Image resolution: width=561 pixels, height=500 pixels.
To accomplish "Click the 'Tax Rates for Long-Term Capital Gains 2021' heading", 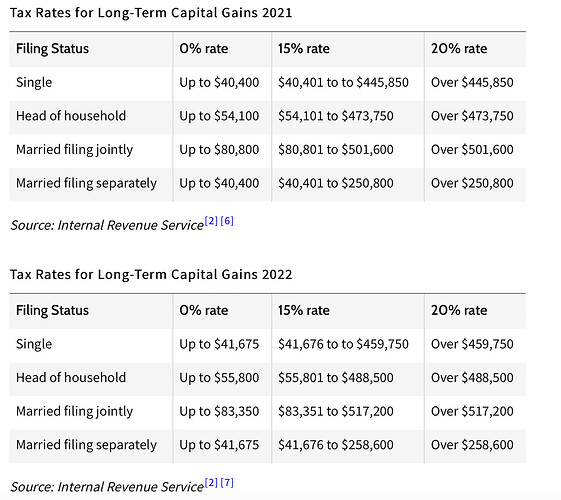I will pos(151,13).
